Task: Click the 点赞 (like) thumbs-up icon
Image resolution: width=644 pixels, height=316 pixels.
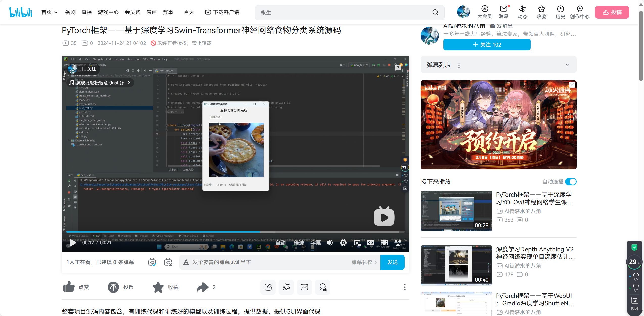Action: pyautogui.click(x=69, y=287)
